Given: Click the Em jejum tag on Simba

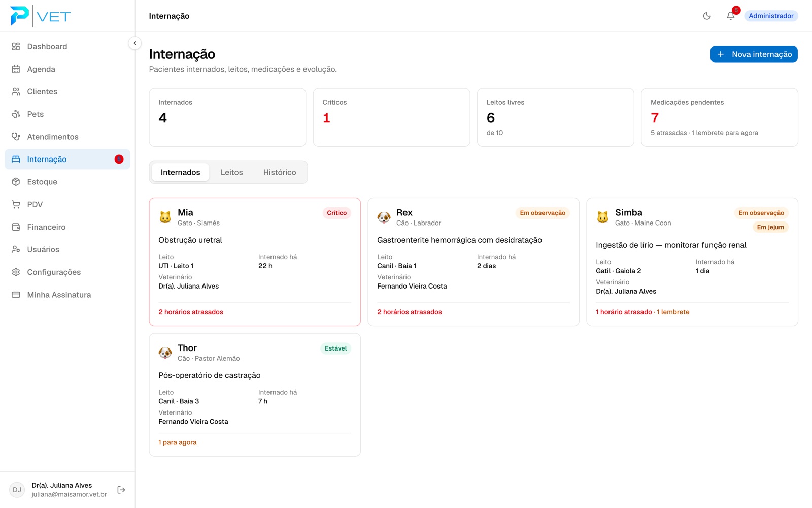Looking at the screenshot, I should 770,227.
